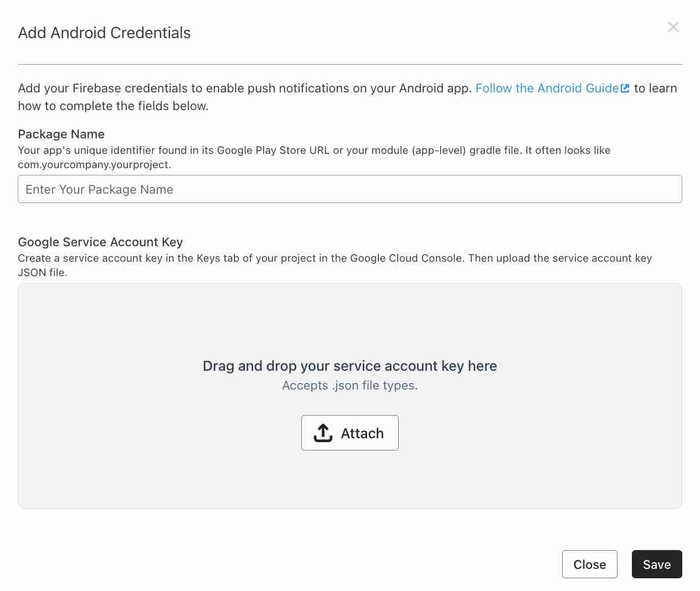The height and width of the screenshot is (591, 700).
Task: Click the Accepts .json file types text area
Action: click(350, 385)
